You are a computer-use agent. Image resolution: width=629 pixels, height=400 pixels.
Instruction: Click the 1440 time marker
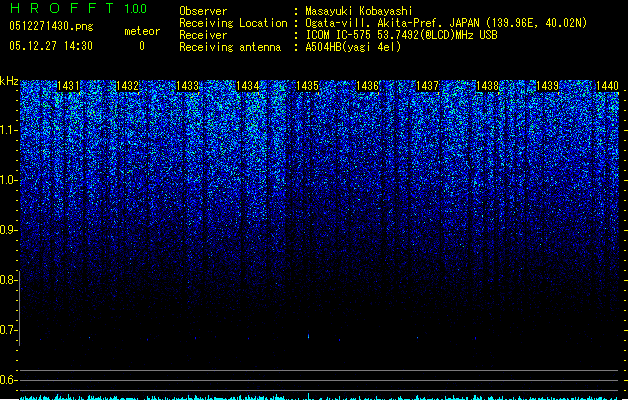pos(607,86)
